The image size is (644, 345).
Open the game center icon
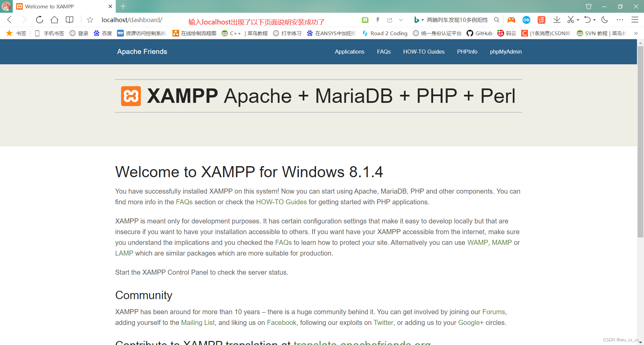click(x=511, y=20)
